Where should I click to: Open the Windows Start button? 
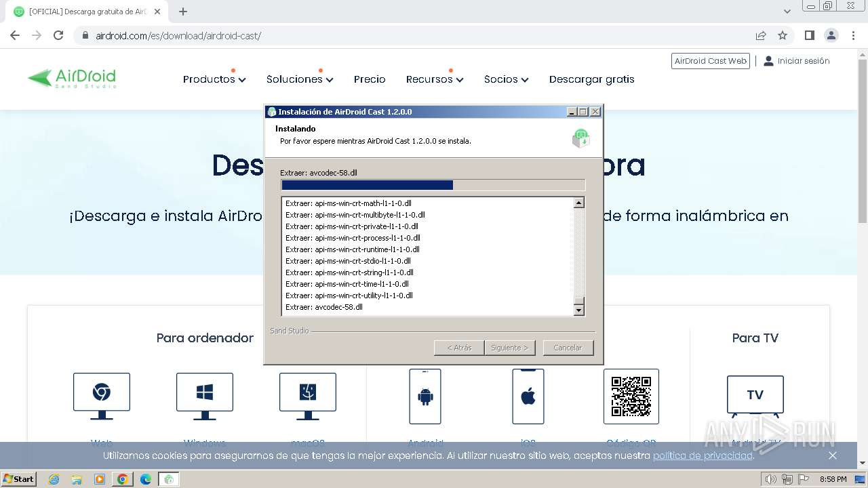click(x=18, y=479)
